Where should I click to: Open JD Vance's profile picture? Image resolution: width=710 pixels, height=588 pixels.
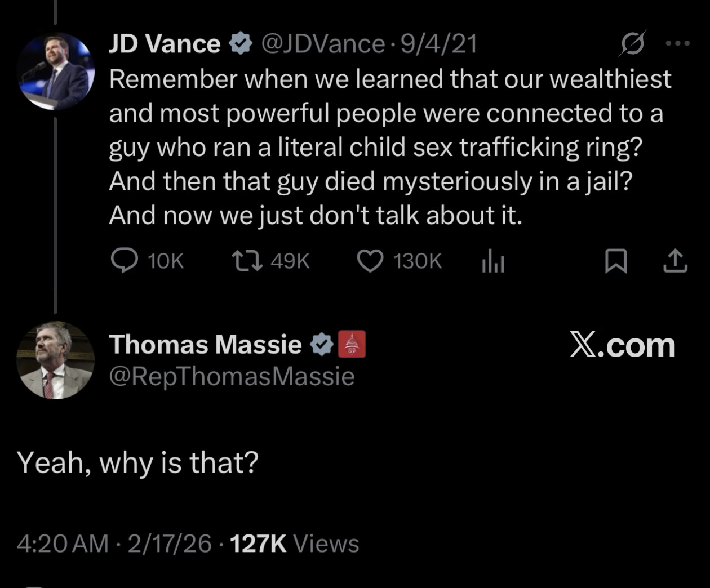pyautogui.click(x=56, y=71)
